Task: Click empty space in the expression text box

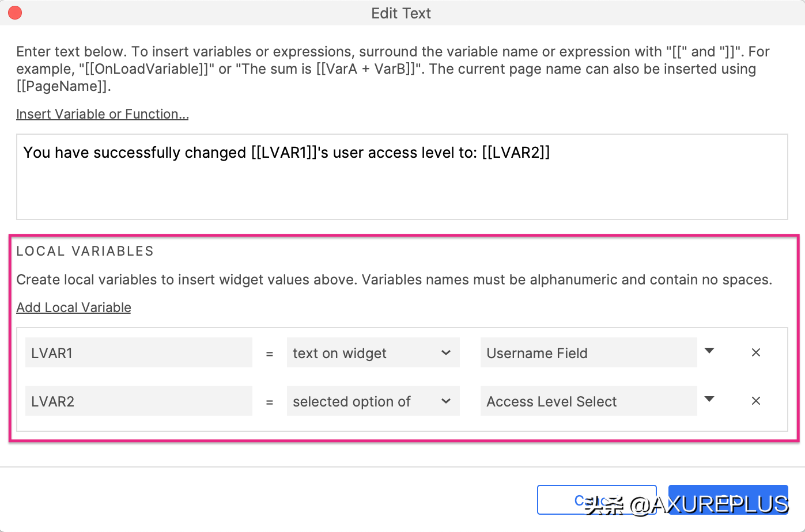Action: click(x=402, y=193)
